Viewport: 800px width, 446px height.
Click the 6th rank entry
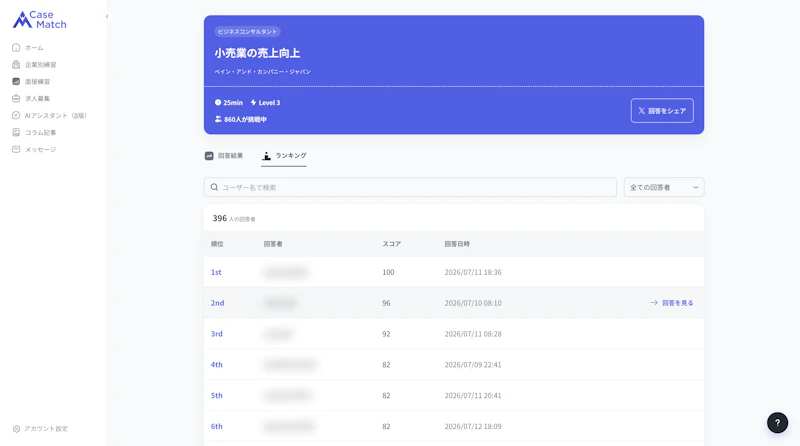[217, 427]
